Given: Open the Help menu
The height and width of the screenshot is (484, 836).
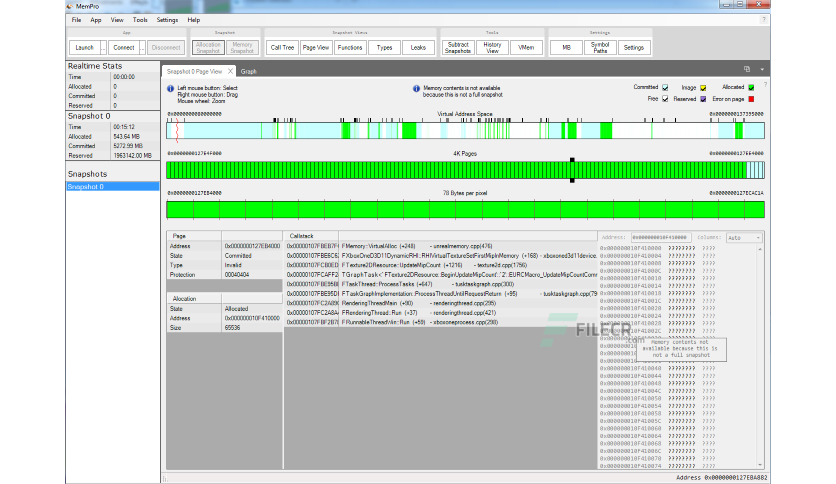Looking at the screenshot, I should [194, 20].
